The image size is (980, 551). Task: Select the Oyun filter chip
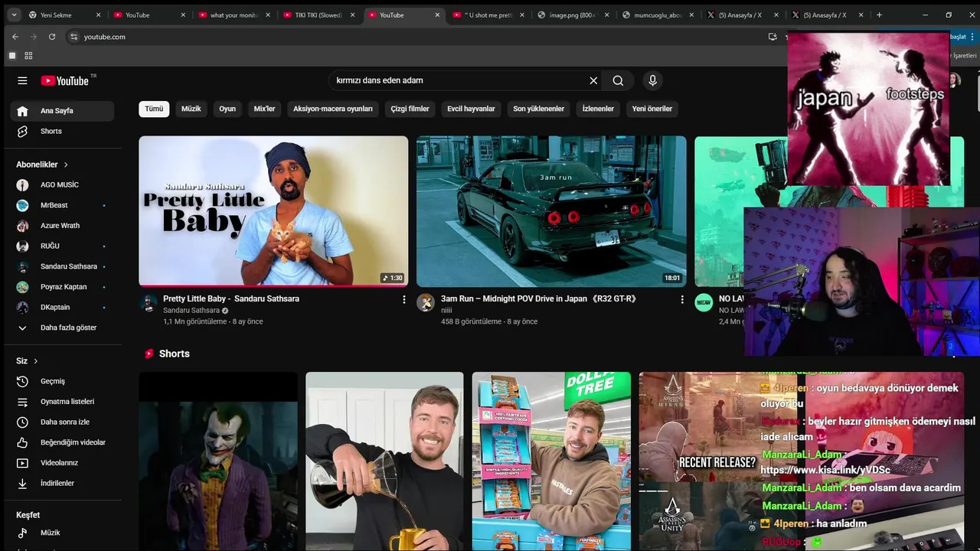(227, 109)
